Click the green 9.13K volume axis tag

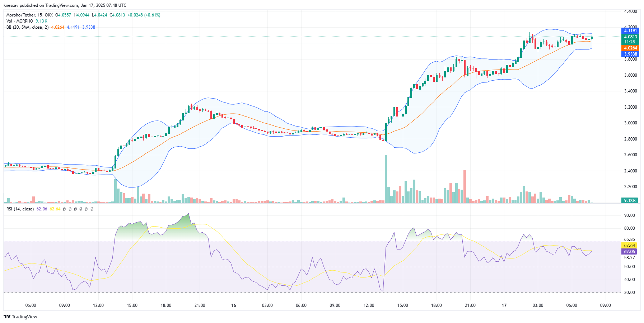[630, 200]
